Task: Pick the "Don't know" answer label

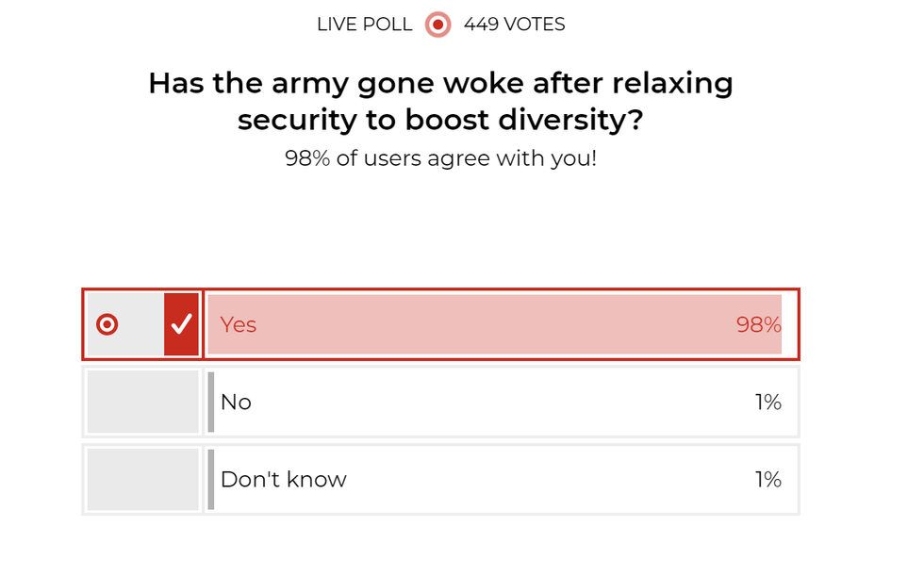Action: click(x=283, y=480)
